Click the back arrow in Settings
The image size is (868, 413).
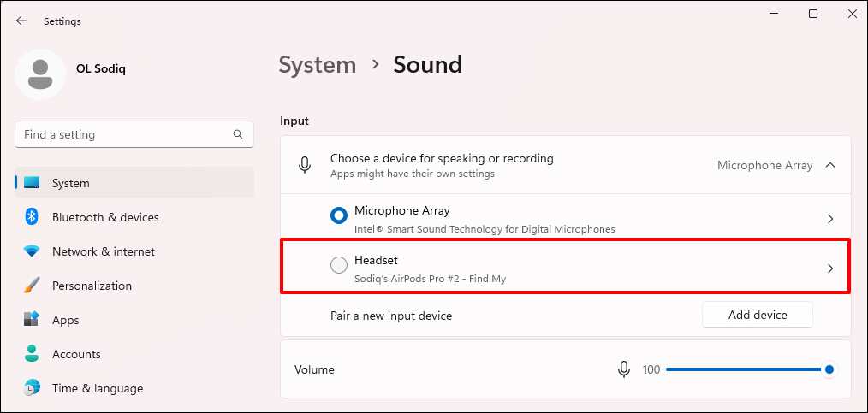[x=21, y=21]
